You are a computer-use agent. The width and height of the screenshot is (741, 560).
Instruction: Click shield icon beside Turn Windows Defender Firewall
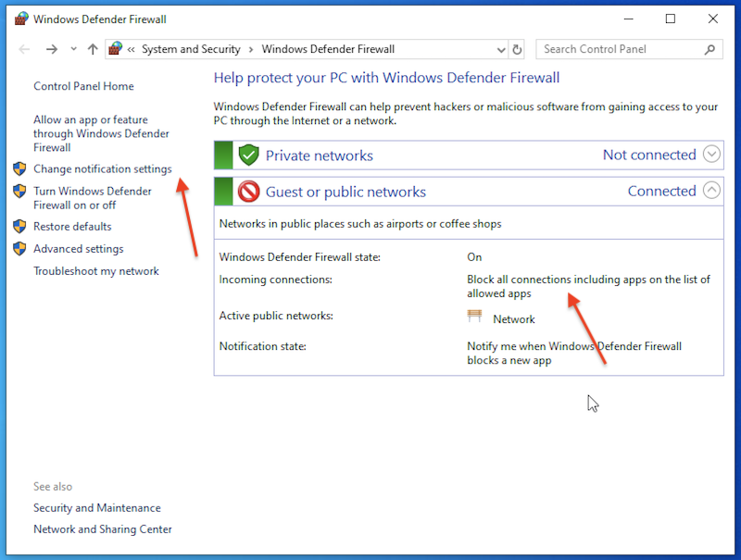(x=19, y=191)
